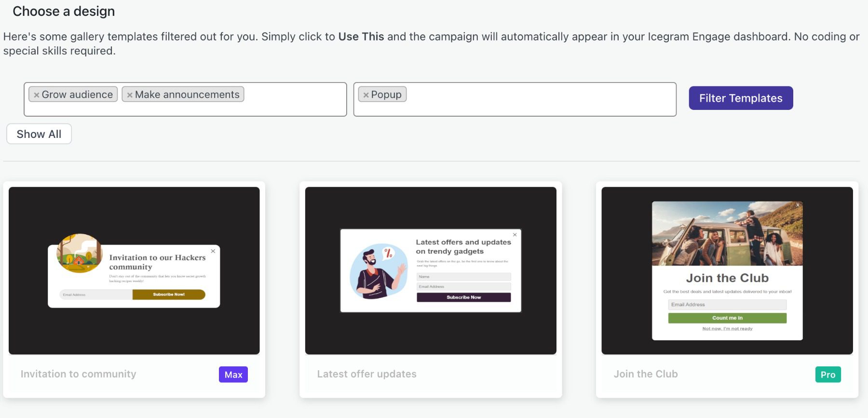This screenshot has height=418, width=868.
Task: Click Email Address field in Join the Club preview
Action: [727, 304]
